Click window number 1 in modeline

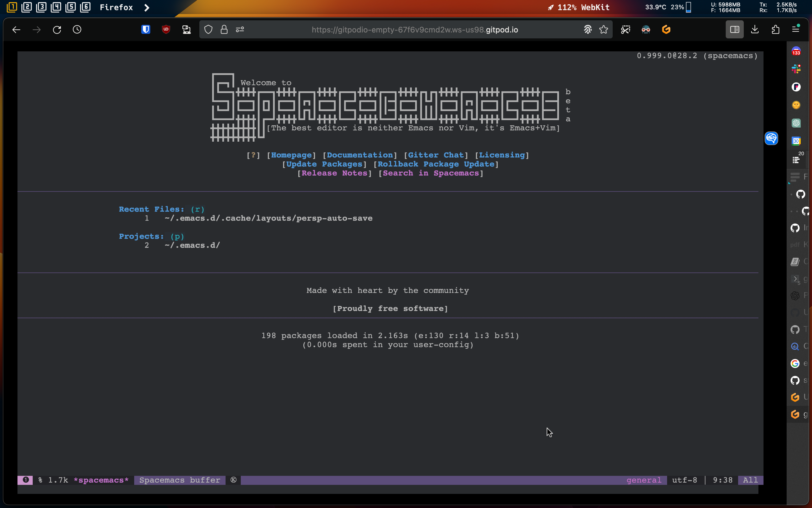coord(25,480)
